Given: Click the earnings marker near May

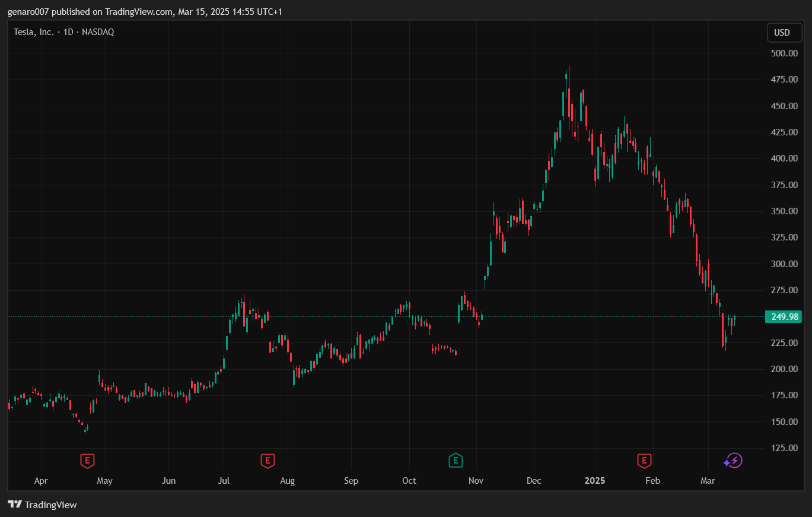Looking at the screenshot, I should [x=88, y=460].
